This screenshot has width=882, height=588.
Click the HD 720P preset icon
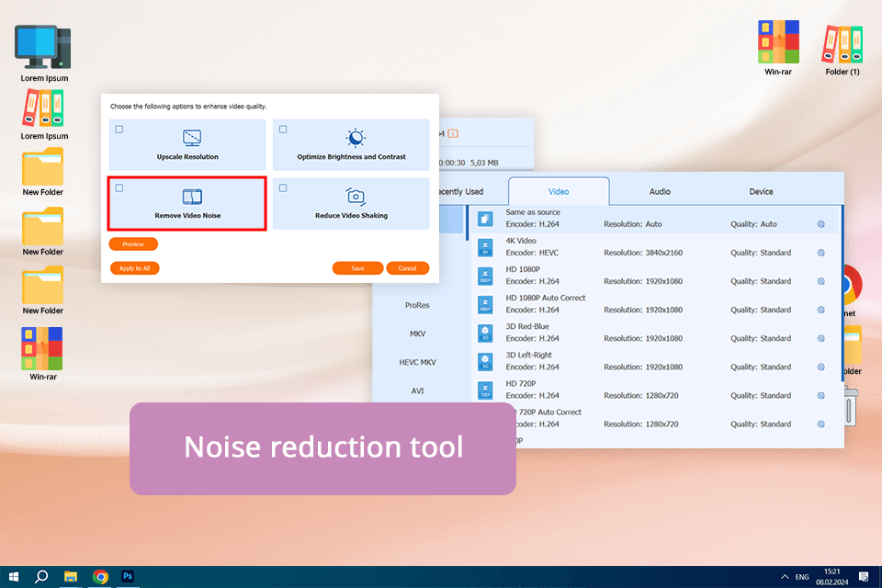(x=485, y=390)
